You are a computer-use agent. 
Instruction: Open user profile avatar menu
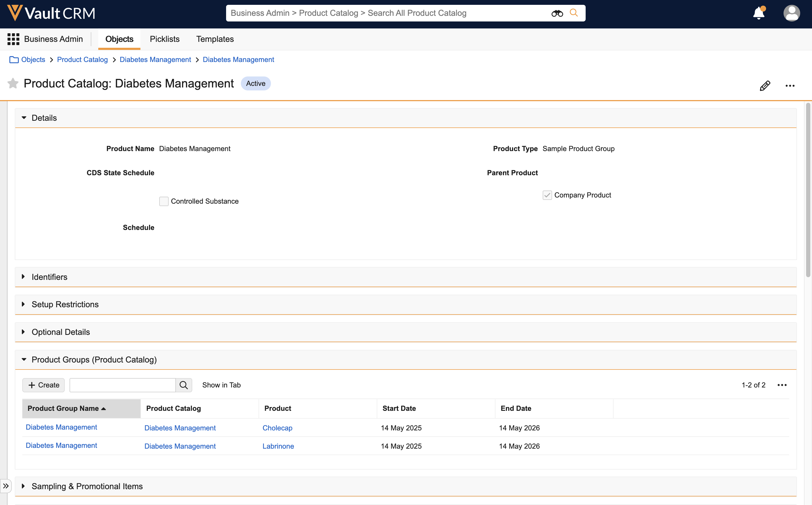pos(792,13)
